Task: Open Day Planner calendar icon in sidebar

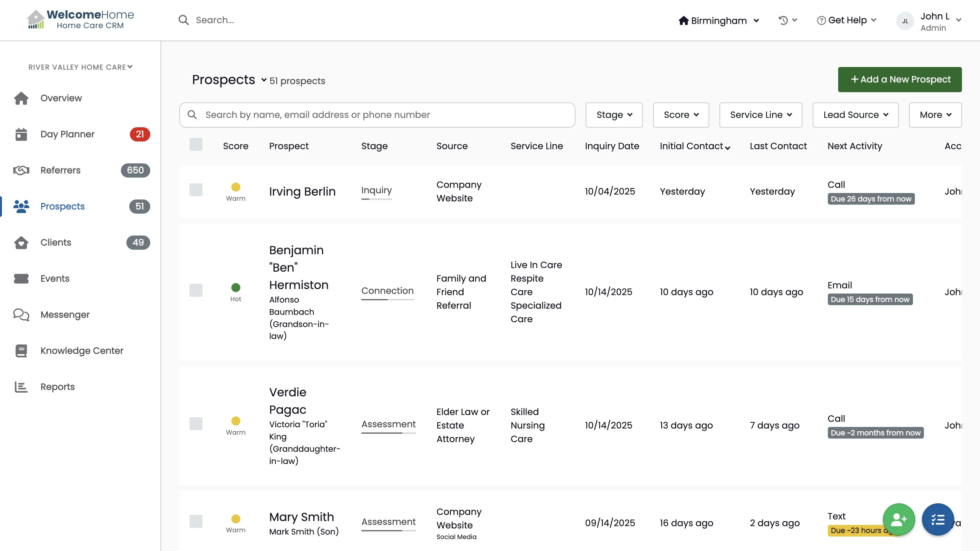Action: [21, 134]
